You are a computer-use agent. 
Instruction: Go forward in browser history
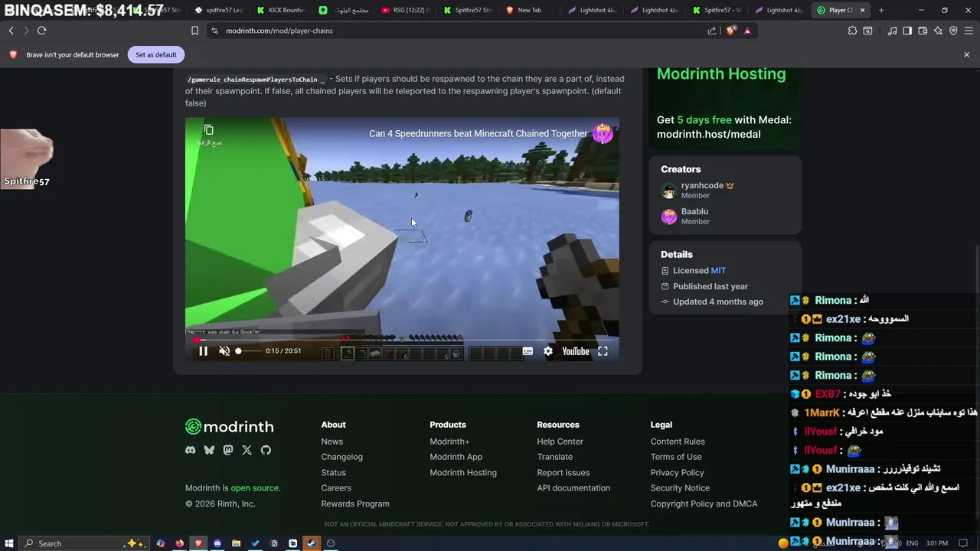25,31
